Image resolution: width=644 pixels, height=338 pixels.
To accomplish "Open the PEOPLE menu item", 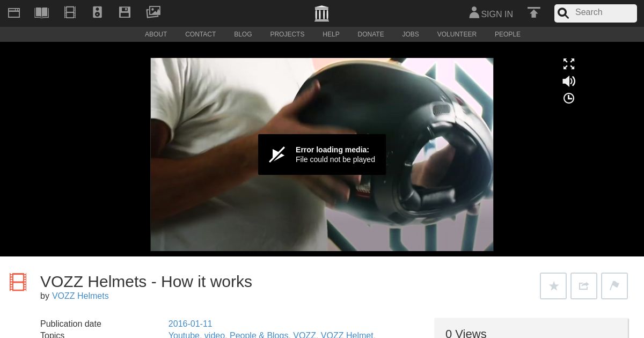I will [x=508, y=34].
